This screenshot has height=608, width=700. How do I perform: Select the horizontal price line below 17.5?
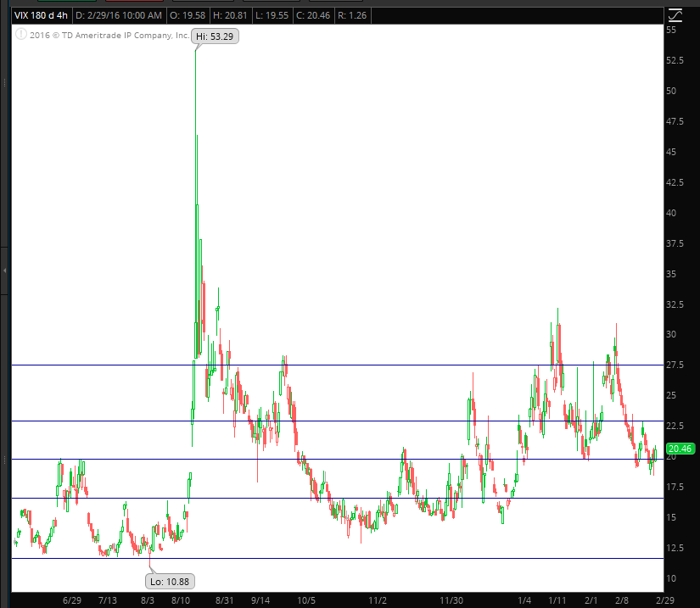click(x=338, y=499)
